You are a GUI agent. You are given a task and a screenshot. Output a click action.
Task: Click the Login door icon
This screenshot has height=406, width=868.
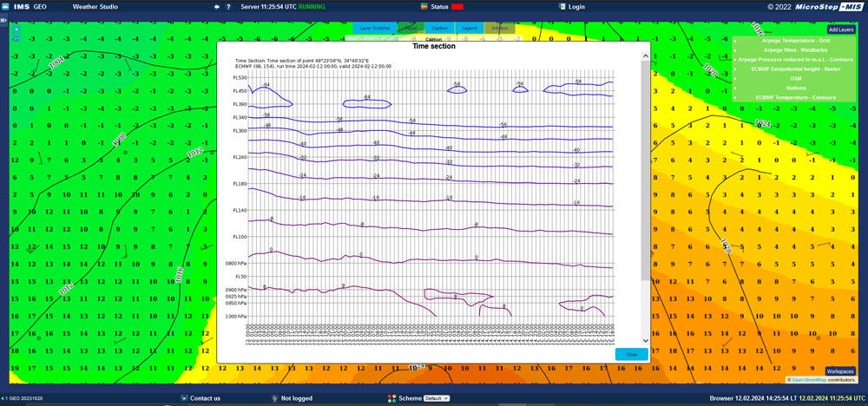tap(560, 6)
